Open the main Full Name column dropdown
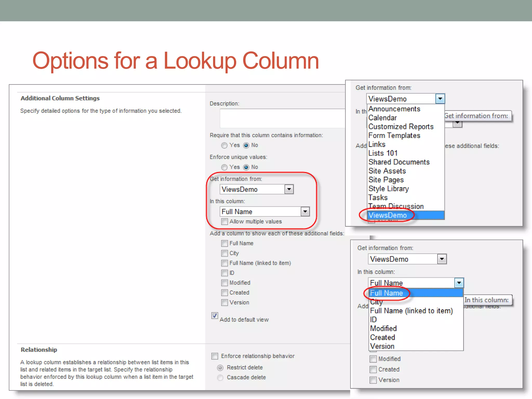 pyautogui.click(x=305, y=211)
